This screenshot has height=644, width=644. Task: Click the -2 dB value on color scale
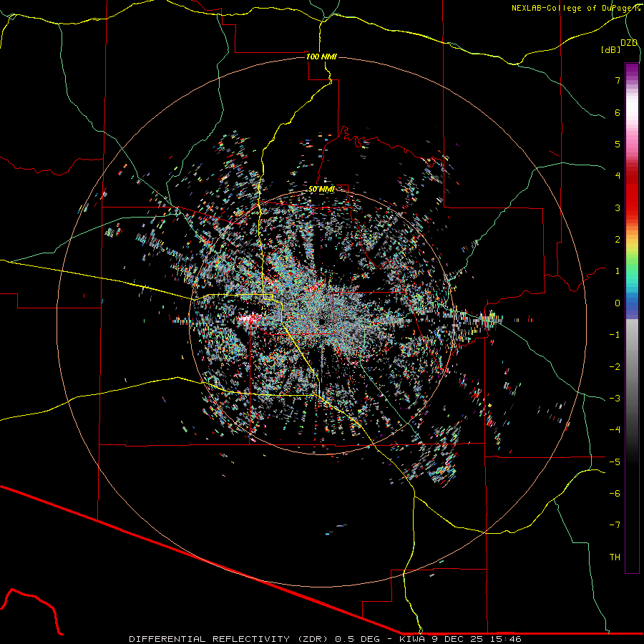(615, 367)
